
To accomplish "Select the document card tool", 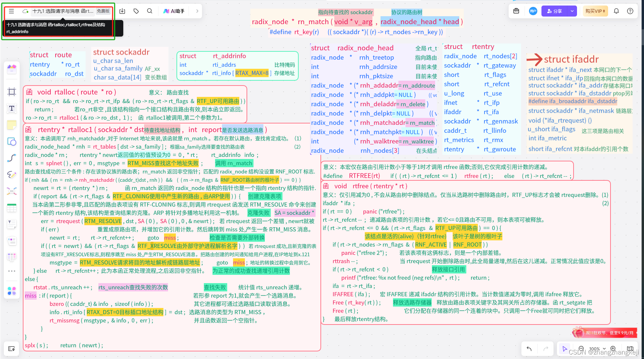I will pyautogui.click(x=12, y=224).
